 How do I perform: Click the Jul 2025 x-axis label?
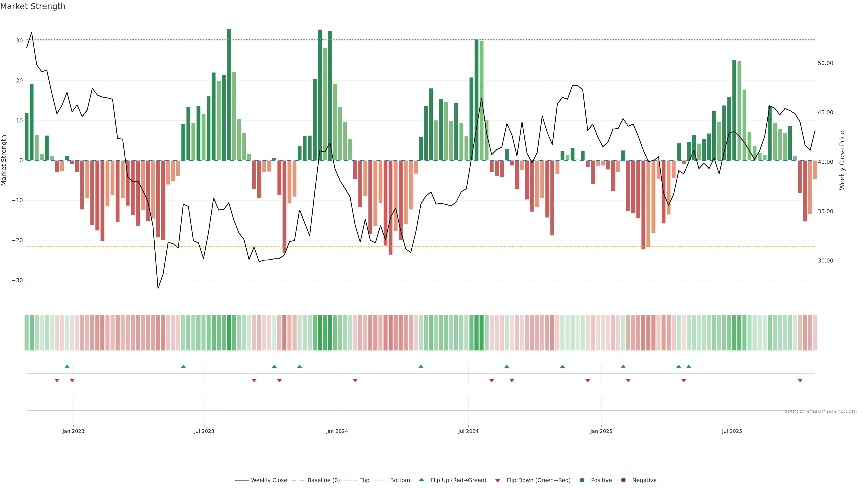[x=732, y=431]
